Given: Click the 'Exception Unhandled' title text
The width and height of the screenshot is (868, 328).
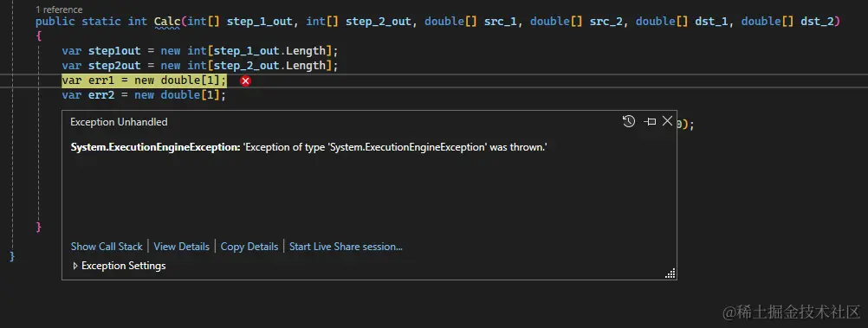Looking at the screenshot, I should pos(119,122).
